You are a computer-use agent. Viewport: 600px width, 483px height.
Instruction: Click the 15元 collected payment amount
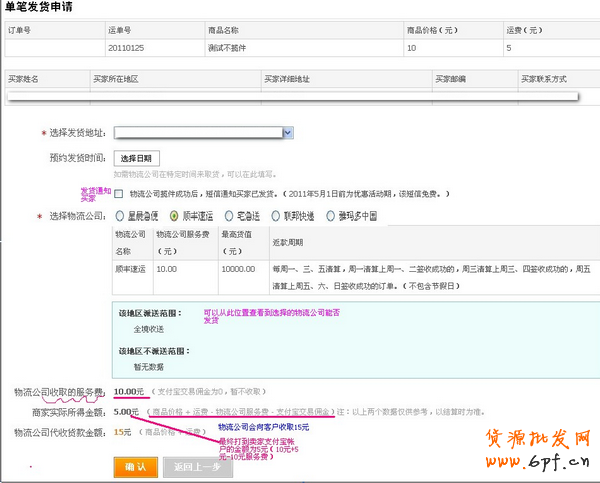(x=122, y=432)
